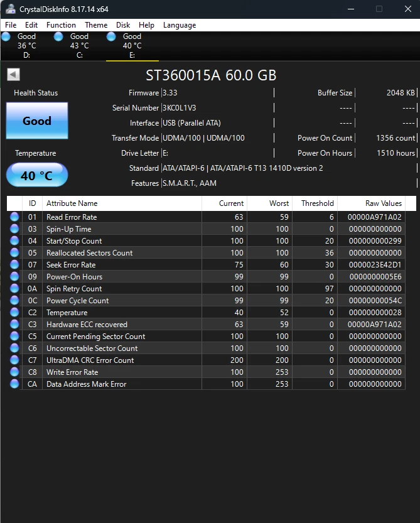Select the UltraDMA CRC Error Count attribute name
This screenshot has width=420, height=523.
(x=90, y=360)
